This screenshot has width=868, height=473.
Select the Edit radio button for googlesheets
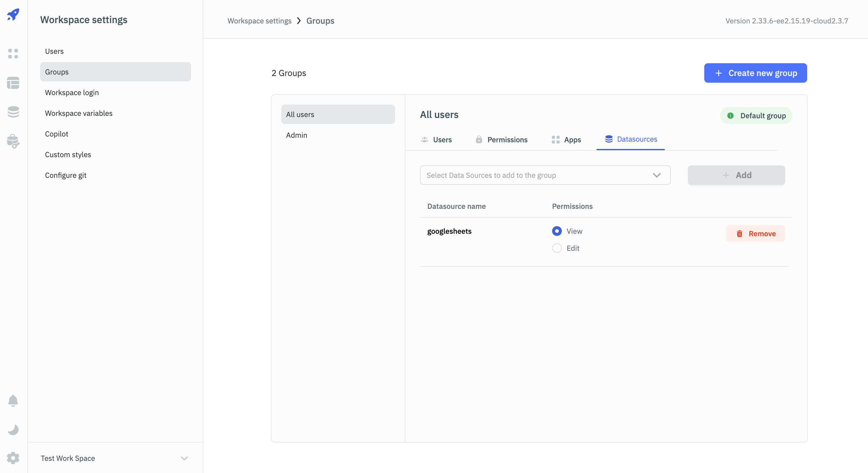[x=557, y=247]
